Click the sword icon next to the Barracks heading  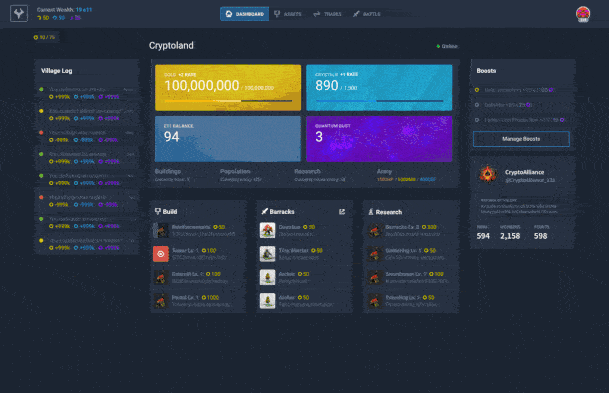[264, 211]
